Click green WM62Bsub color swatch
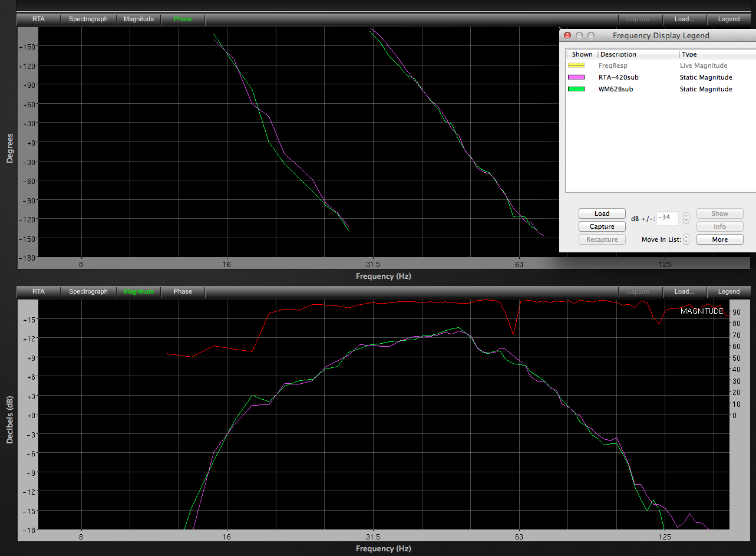756x556 pixels. pyautogui.click(x=576, y=90)
